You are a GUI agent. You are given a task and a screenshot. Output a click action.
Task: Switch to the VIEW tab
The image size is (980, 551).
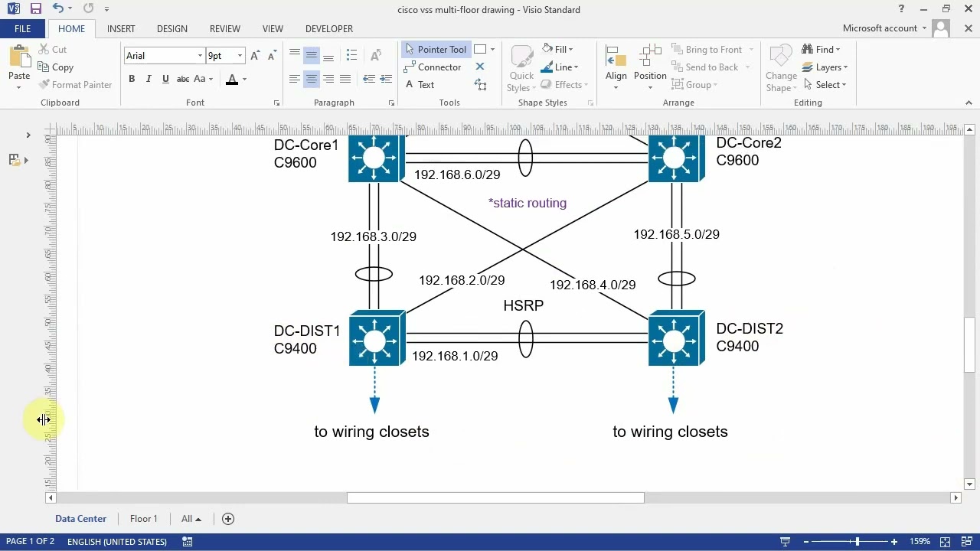[273, 28]
